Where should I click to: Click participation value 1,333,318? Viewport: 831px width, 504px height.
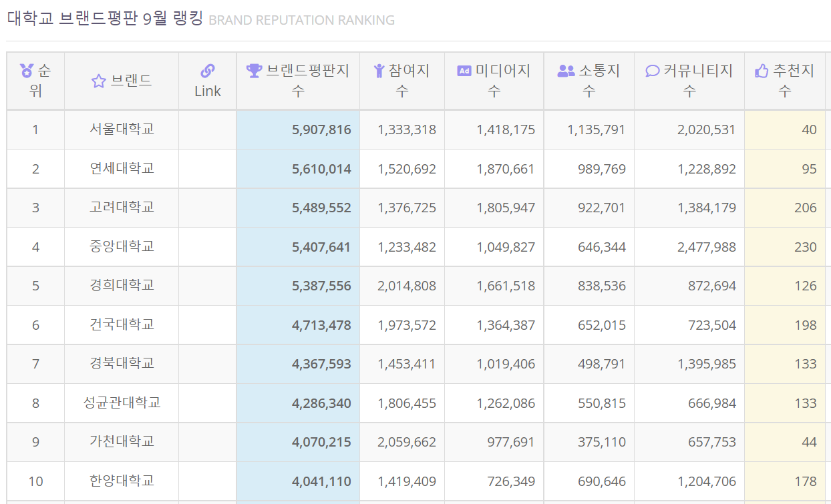[407, 130]
